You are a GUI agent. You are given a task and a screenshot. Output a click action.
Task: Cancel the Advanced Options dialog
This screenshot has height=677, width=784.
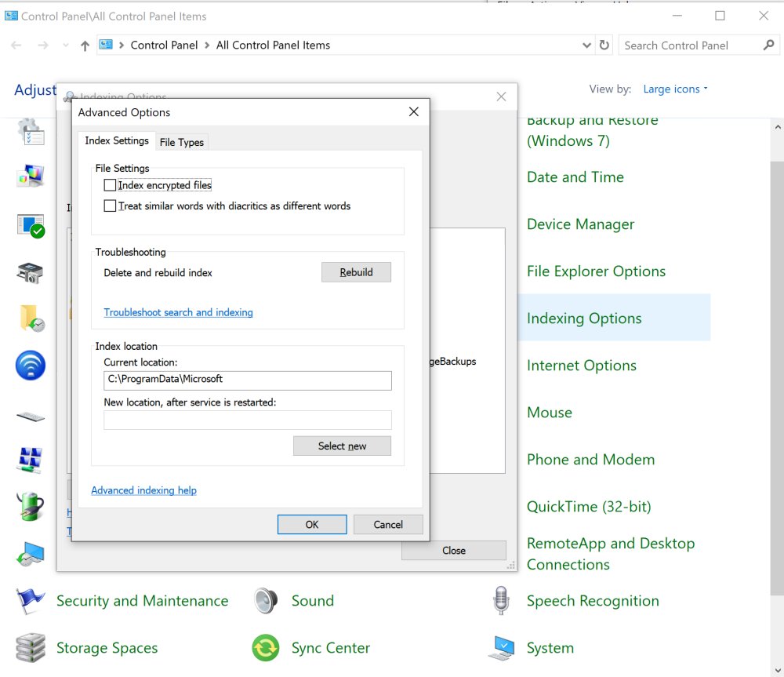coord(388,524)
